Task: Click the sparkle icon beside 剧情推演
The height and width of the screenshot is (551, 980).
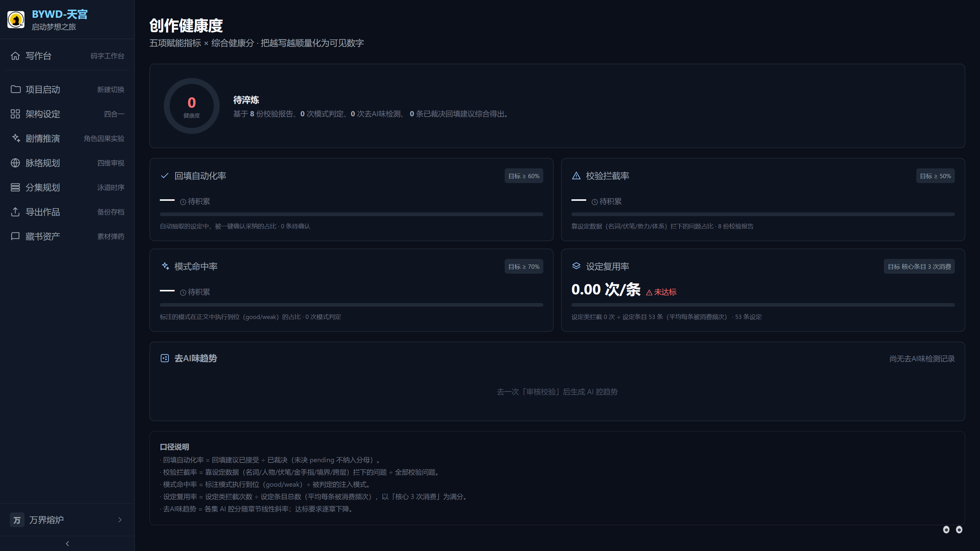Action: click(x=15, y=138)
